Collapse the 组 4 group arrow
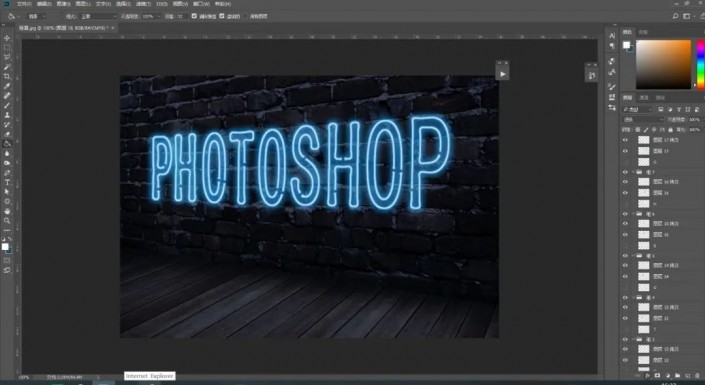Image resolution: width=705 pixels, height=385 pixels. pyautogui.click(x=634, y=297)
